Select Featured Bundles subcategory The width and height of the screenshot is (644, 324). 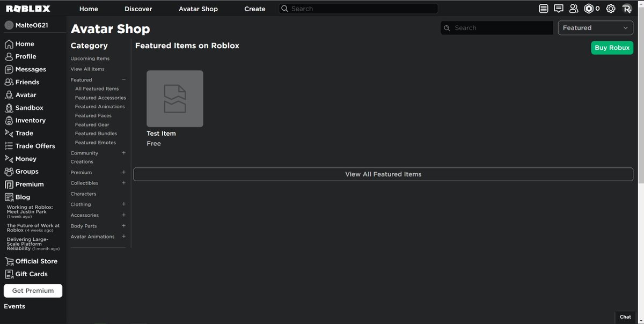[96, 134]
